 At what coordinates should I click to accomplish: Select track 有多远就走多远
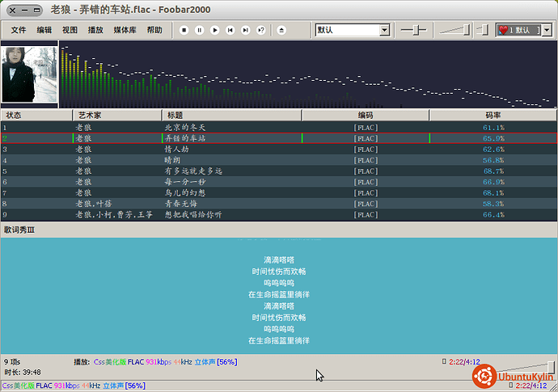(279, 171)
